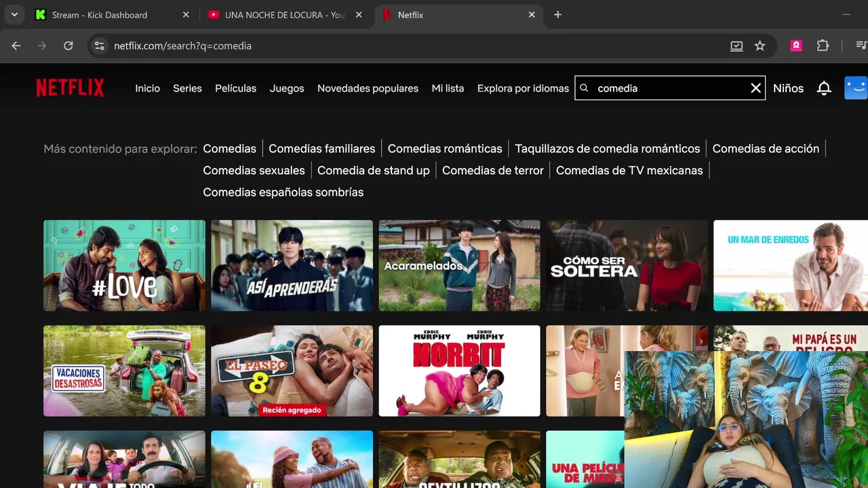
Task: Open the Series menu item
Action: point(187,88)
